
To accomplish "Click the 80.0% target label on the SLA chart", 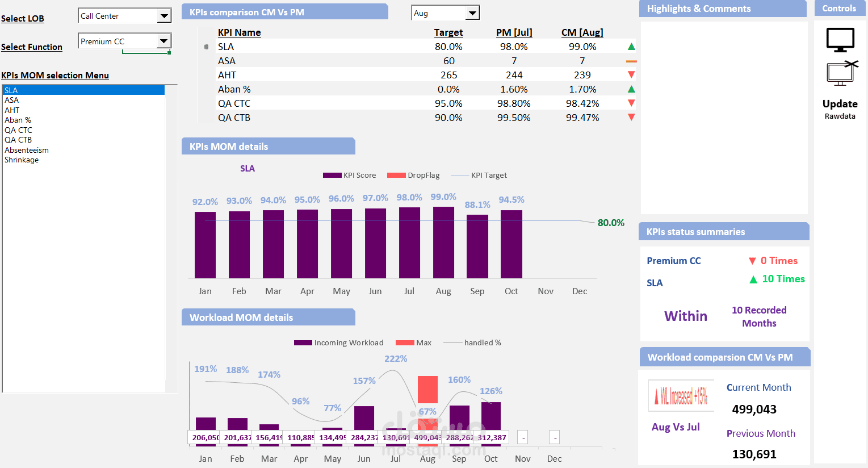I will pyautogui.click(x=611, y=223).
